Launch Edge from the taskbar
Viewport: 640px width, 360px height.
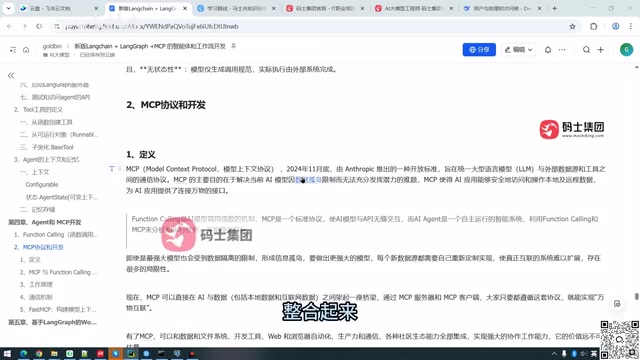(23, 353)
